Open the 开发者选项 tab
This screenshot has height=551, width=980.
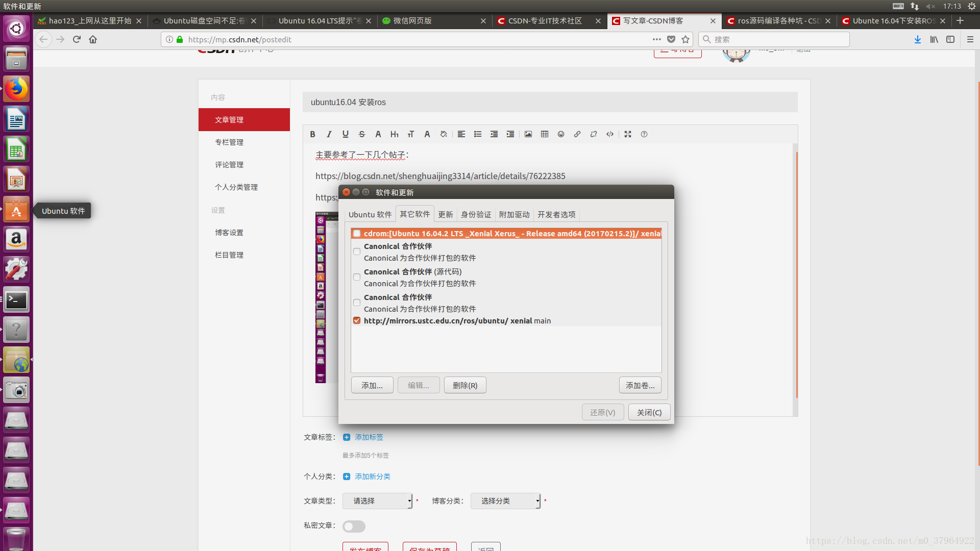pos(557,215)
